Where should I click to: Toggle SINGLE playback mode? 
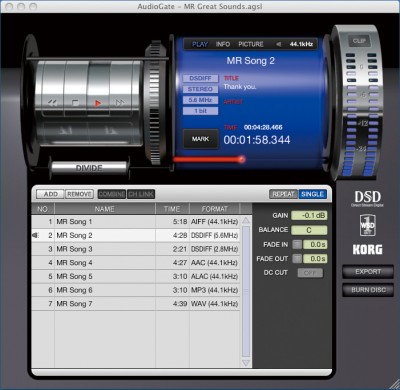coord(312,194)
